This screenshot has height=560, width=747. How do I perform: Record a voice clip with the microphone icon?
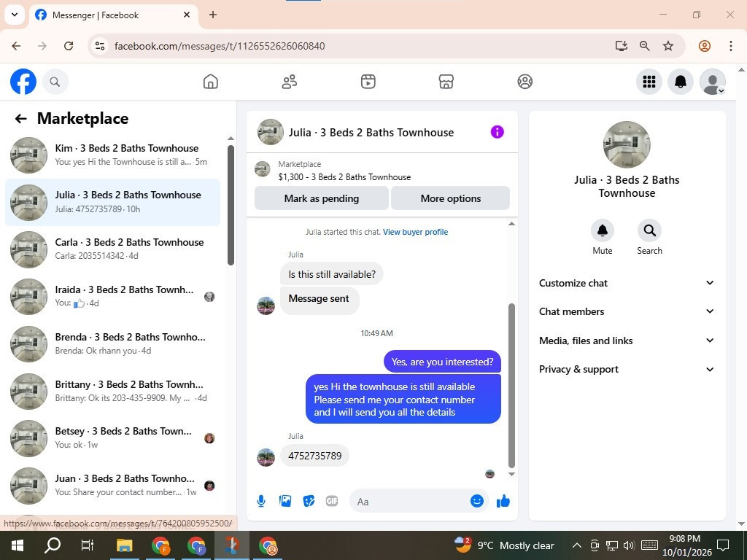tap(261, 501)
